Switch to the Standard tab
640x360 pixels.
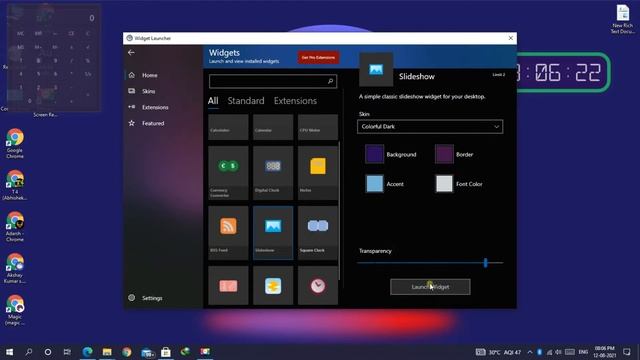pos(246,101)
